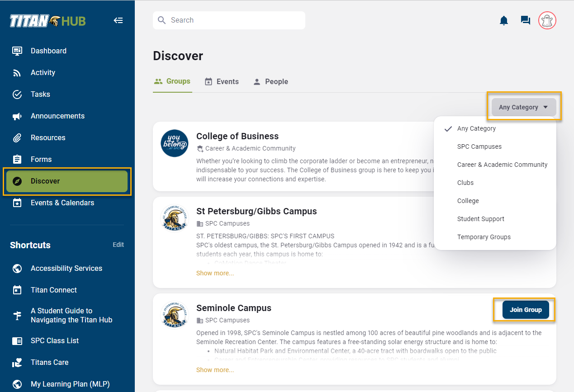Open Tasks in the sidebar
Viewport: 574px width, 392px height.
pos(67,94)
